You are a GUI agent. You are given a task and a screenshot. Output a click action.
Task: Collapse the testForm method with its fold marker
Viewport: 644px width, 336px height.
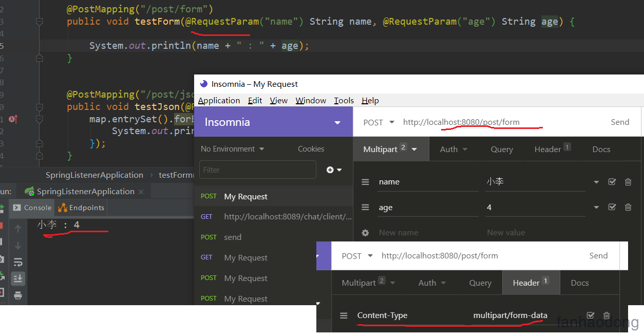click(40, 22)
